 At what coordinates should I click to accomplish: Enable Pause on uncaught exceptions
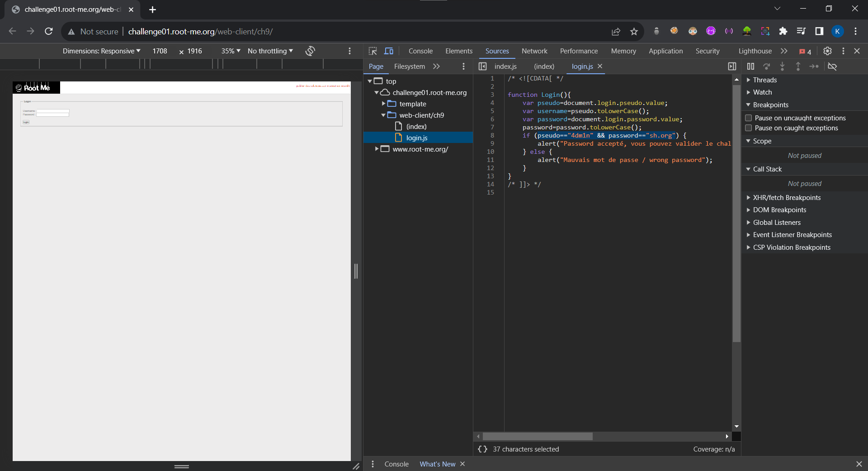click(x=749, y=118)
